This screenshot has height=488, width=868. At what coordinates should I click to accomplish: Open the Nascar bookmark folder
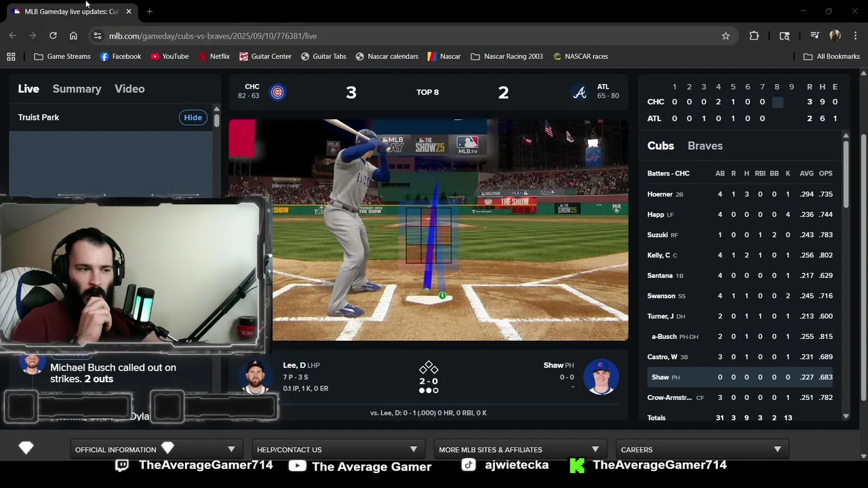(x=444, y=56)
